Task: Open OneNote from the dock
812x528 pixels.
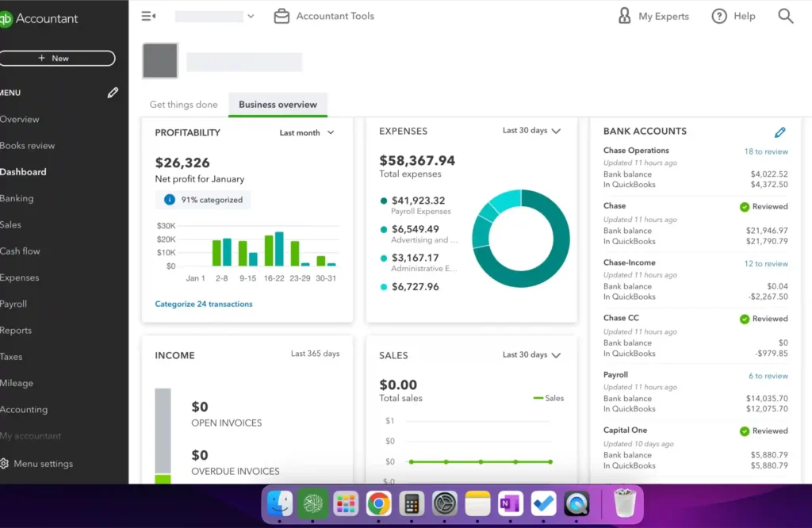Action: click(x=511, y=503)
